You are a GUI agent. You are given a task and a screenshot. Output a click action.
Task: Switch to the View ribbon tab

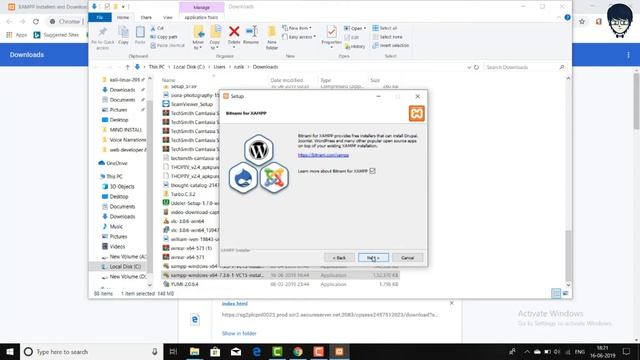pyautogui.click(x=167, y=18)
